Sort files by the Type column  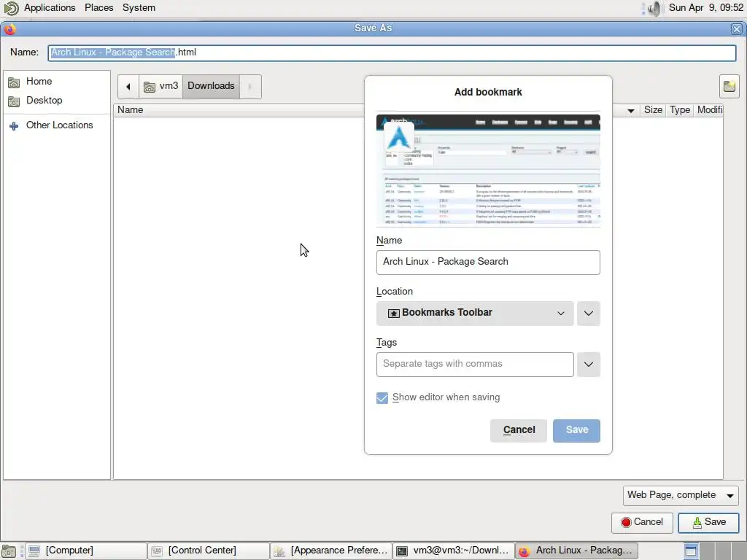pos(680,110)
